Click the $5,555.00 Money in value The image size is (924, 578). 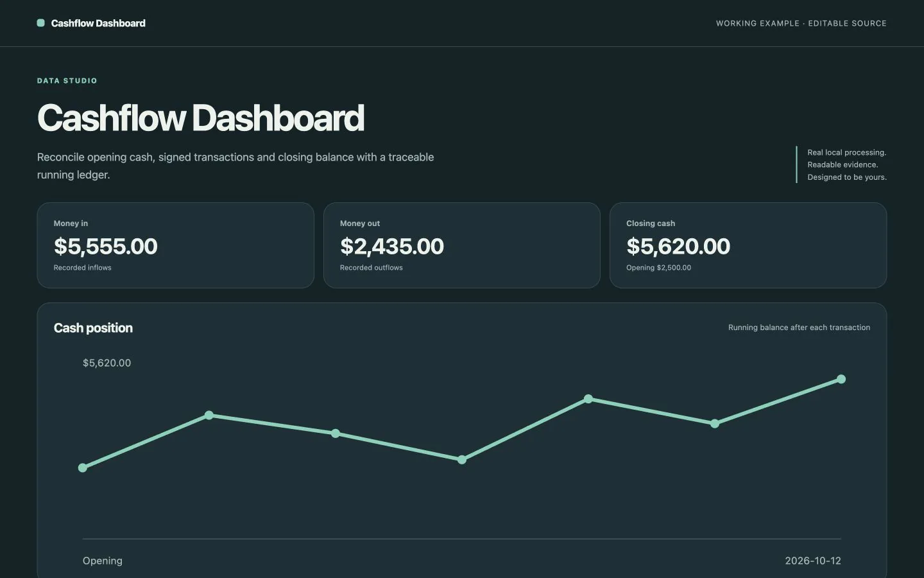(106, 246)
